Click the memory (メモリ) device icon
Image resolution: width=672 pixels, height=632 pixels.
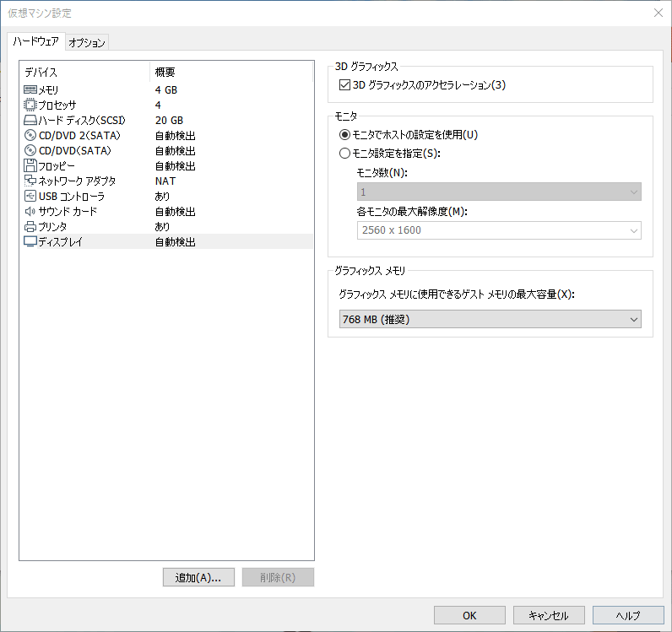point(30,89)
